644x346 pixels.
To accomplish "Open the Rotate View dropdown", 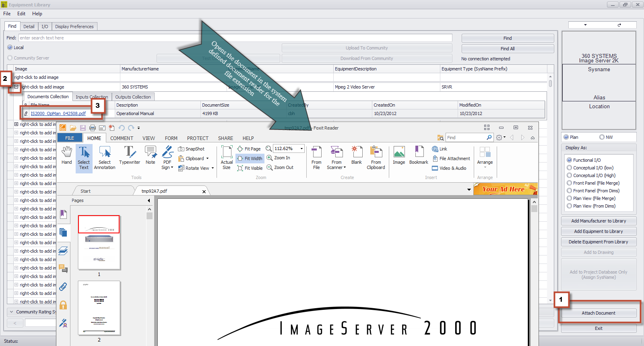I will (x=213, y=168).
